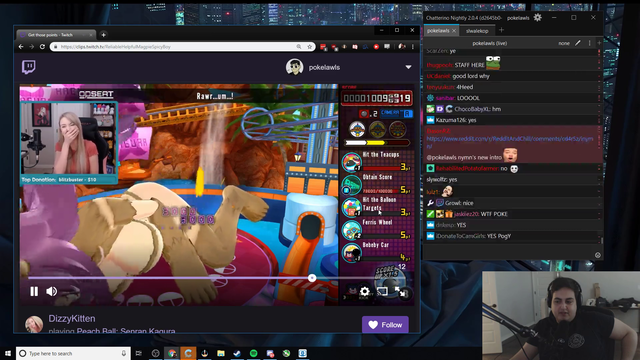Open Task View on the taskbar
Viewport: 640px width, 360px height.
point(139,353)
